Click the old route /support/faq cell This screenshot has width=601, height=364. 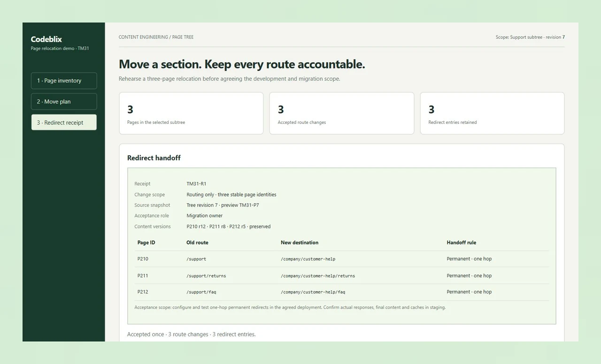201,292
